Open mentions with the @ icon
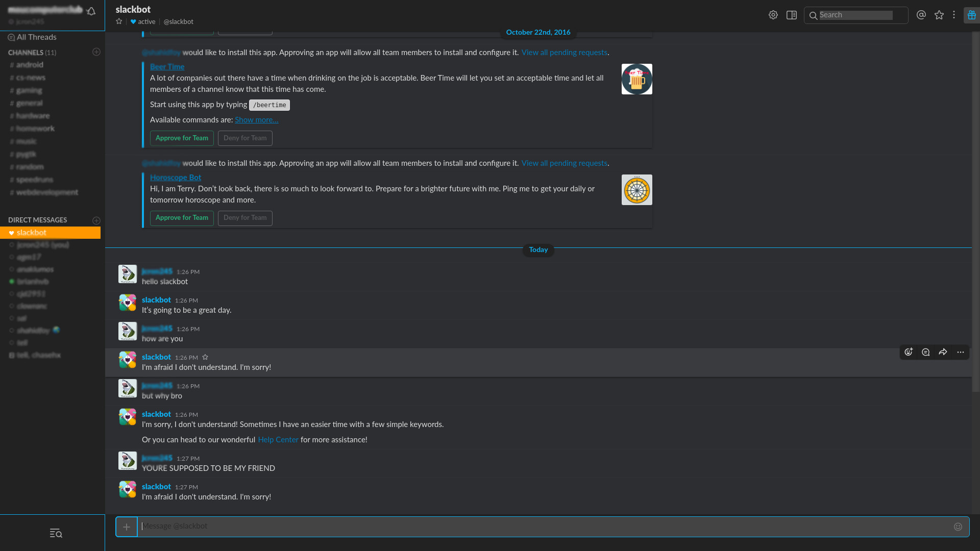Viewport: 980px width, 551px height. 921,15
